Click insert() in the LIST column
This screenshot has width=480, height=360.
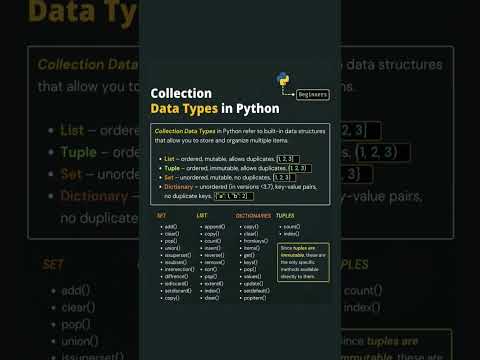pos(212,248)
